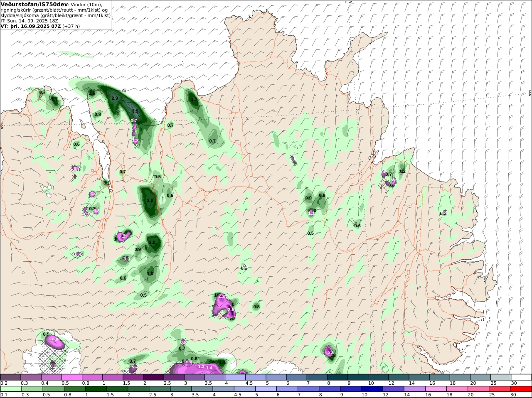The height and width of the screenshot is (398, 532).
Task: Click the palest green 0.1 rain legend swatch
Action: [x=11, y=389]
